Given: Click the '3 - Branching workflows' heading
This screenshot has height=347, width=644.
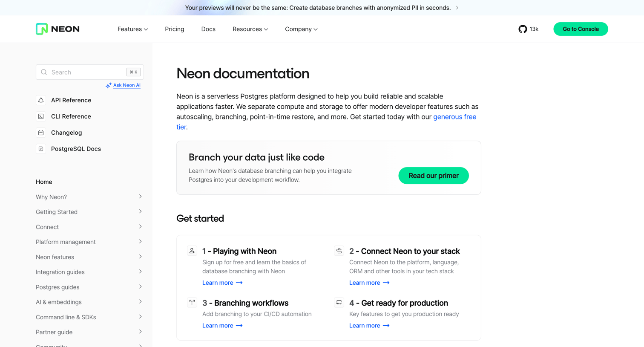Looking at the screenshot, I should [x=245, y=303].
